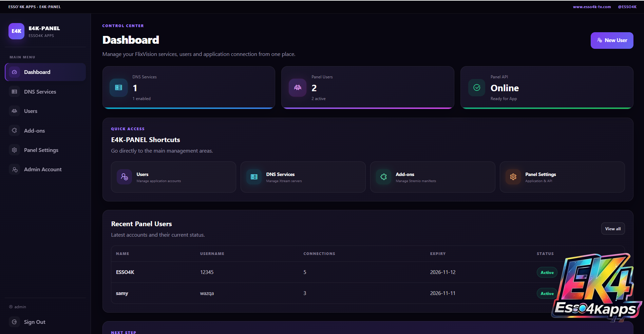Open Dashboard from the main menu
Screen dimensions: 644x334
[45, 72]
